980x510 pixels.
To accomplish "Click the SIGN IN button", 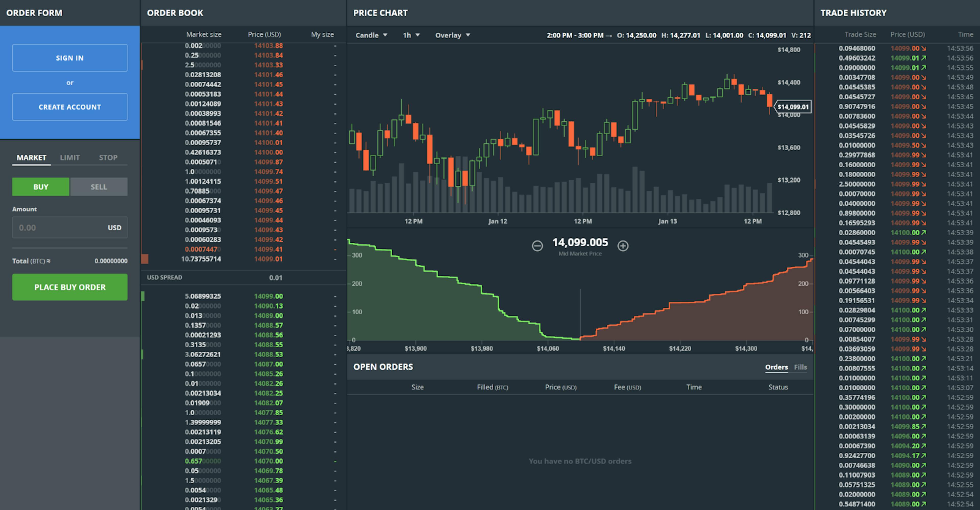I will pyautogui.click(x=70, y=57).
